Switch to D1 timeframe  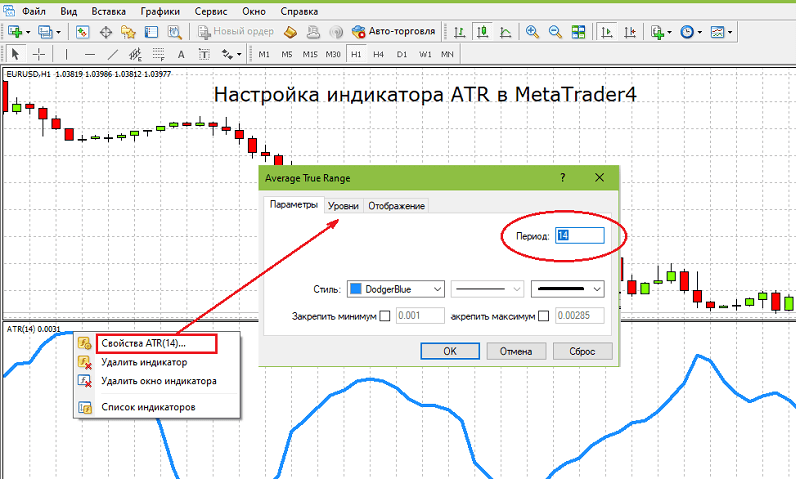[402, 54]
